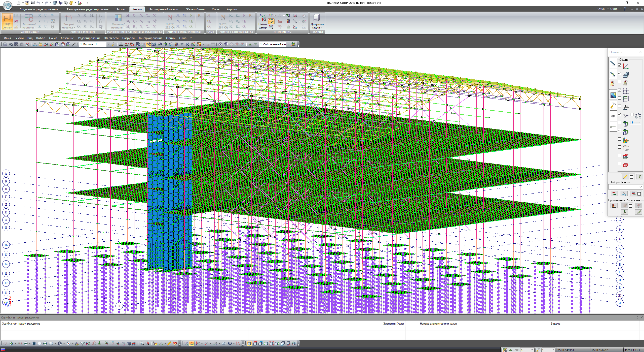Click the scissors icon in Показать panel
Viewport: 644px width, 352px height.
(x=624, y=194)
